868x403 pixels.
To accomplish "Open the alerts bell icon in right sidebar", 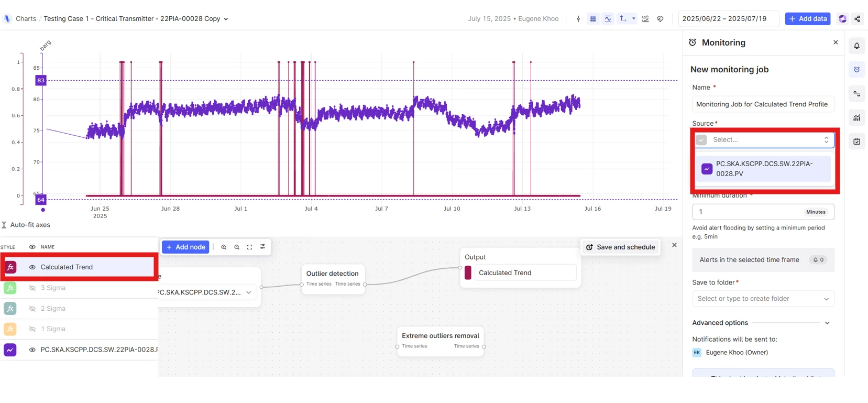I will point(857,46).
